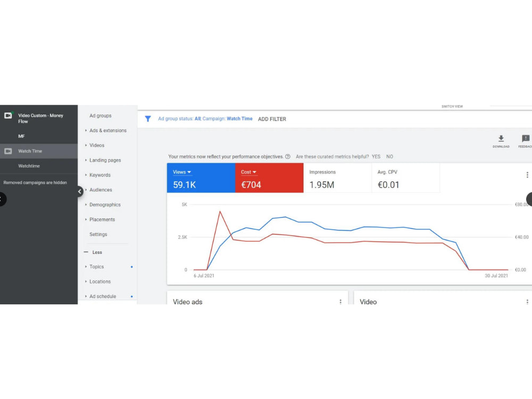Screen dimensions: 532x399
Task: Select Watchtime ad group in sidebar
Action: [x=29, y=166]
